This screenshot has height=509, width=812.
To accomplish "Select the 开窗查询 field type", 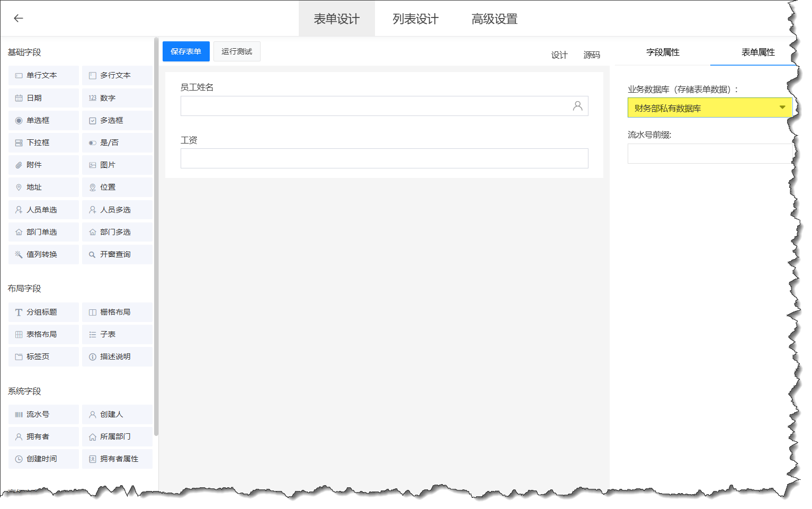I will click(x=117, y=254).
